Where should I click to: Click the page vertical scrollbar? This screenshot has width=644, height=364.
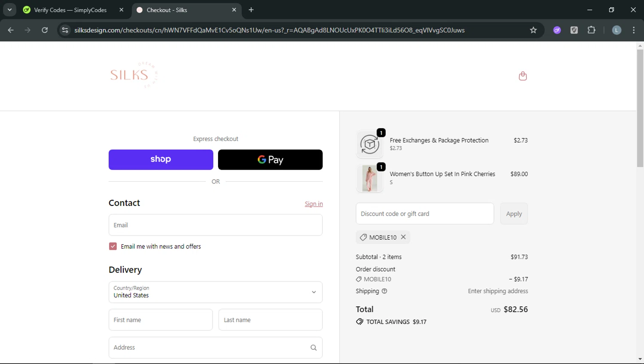coord(640,108)
